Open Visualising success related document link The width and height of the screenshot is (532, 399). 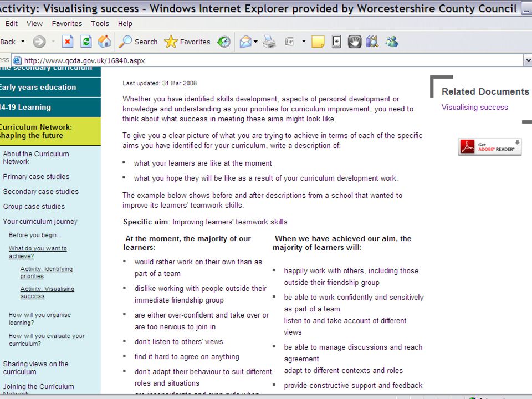click(x=475, y=107)
